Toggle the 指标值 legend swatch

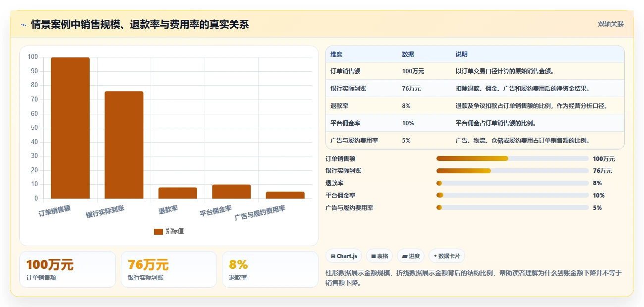[159, 231]
